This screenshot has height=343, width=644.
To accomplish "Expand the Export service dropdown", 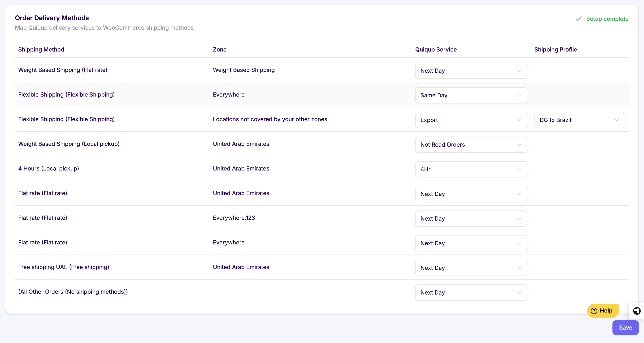I will tap(471, 120).
